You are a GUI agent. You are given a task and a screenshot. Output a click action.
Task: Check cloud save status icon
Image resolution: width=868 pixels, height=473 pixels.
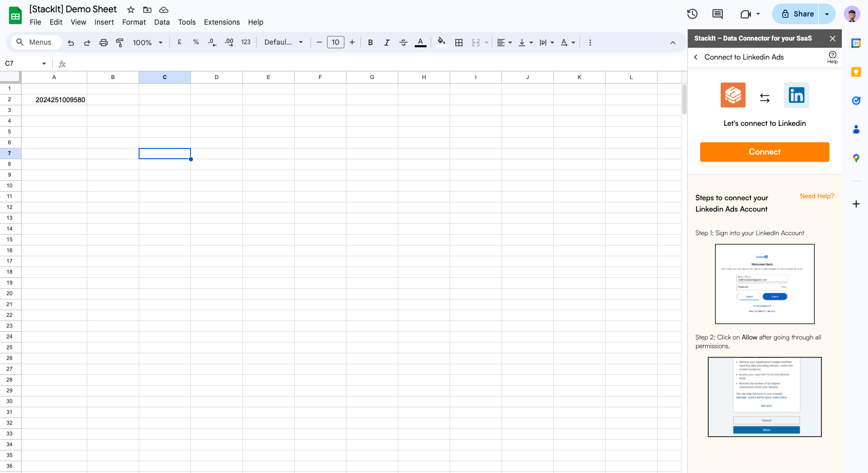click(x=164, y=10)
